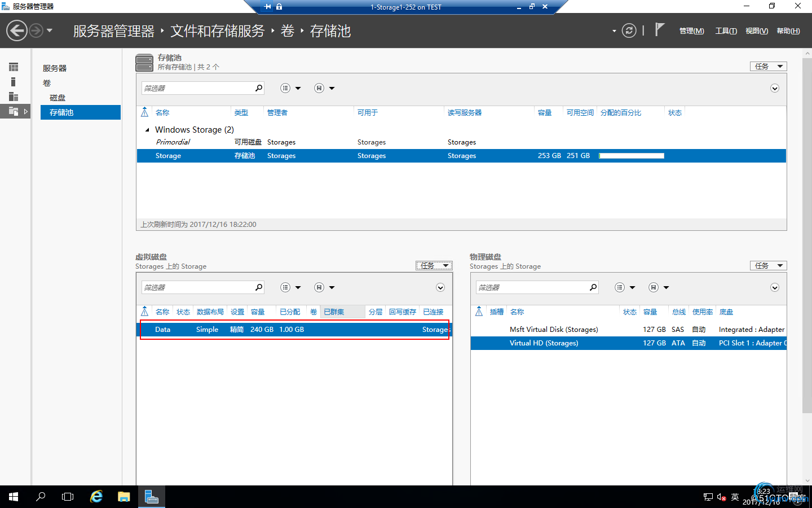This screenshot has height=508, width=812.
Task: Open the 管理(M) menu
Action: (x=692, y=31)
